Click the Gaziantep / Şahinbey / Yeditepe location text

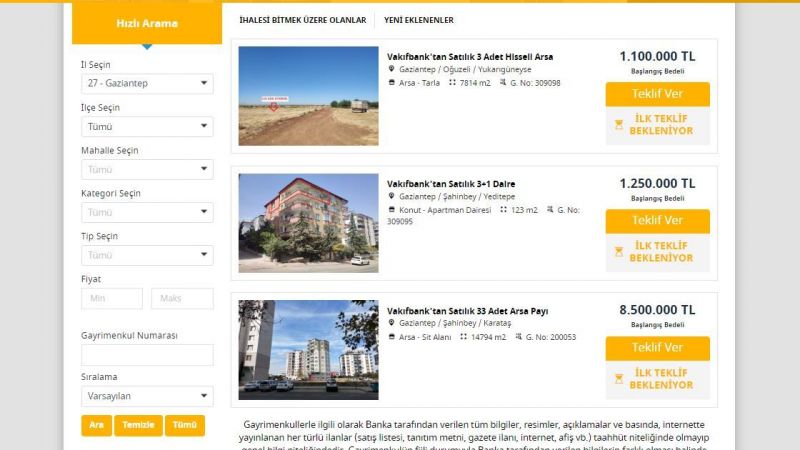coord(457,196)
